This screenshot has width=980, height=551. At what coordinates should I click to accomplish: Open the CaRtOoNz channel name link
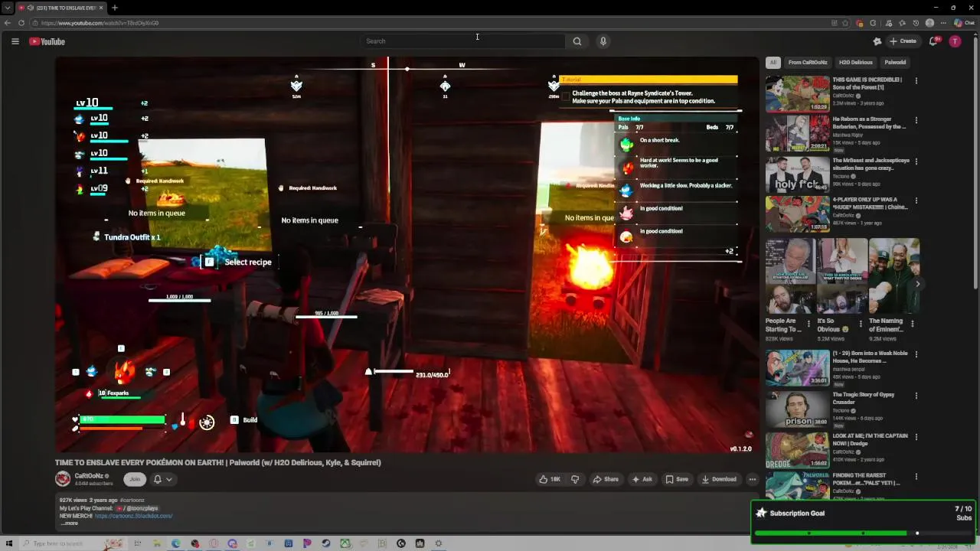point(89,476)
